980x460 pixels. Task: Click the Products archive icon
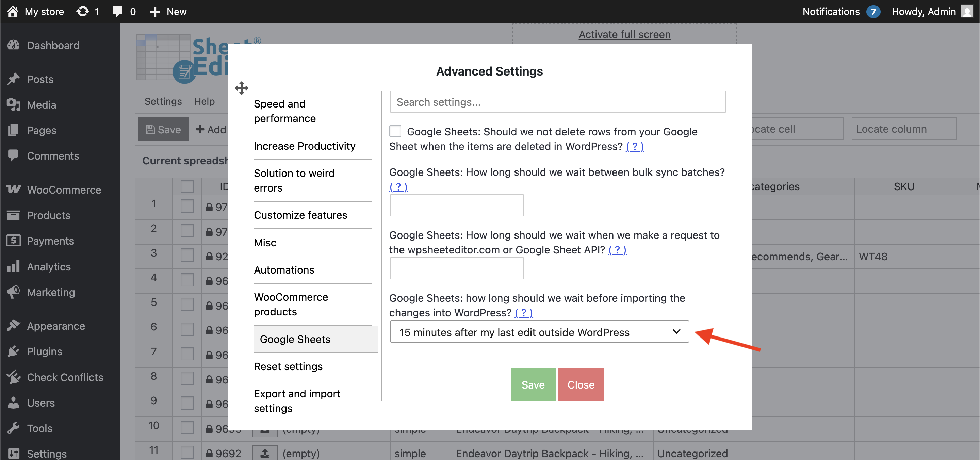[x=13, y=215]
